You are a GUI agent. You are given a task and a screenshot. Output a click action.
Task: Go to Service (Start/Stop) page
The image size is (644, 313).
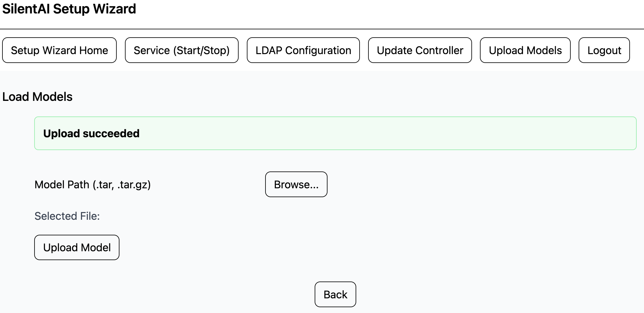click(x=181, y=50)
